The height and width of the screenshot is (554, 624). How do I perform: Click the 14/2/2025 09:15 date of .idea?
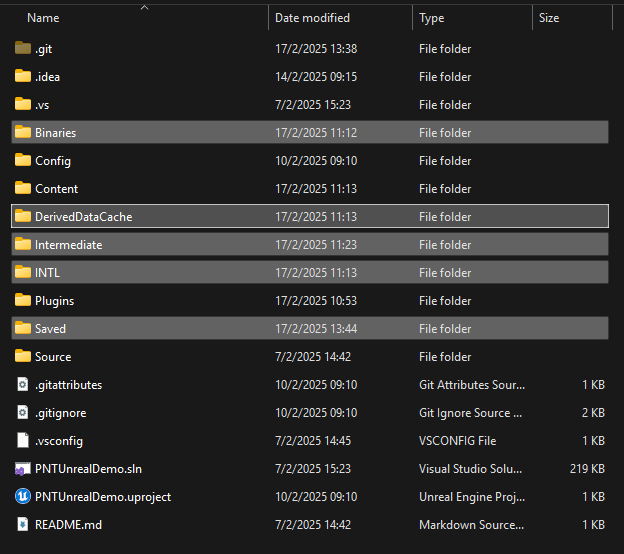(x=316, y=76)
